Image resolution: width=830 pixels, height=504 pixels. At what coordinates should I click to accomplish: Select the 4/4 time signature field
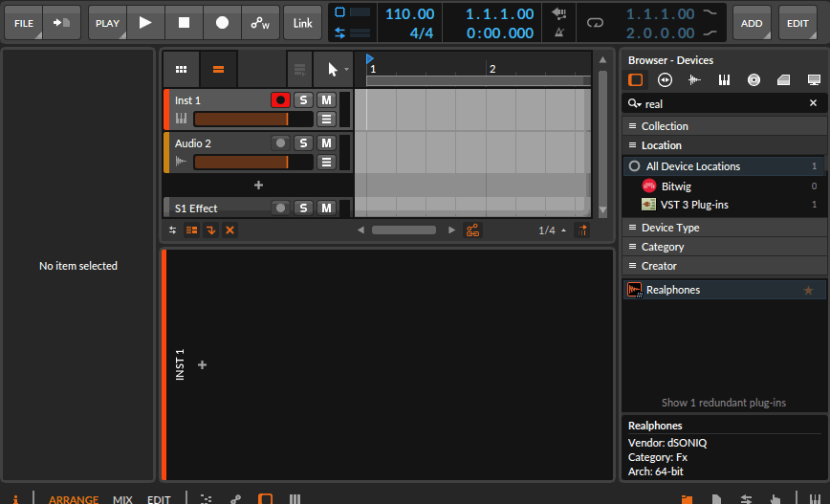[x=422, y=33]
